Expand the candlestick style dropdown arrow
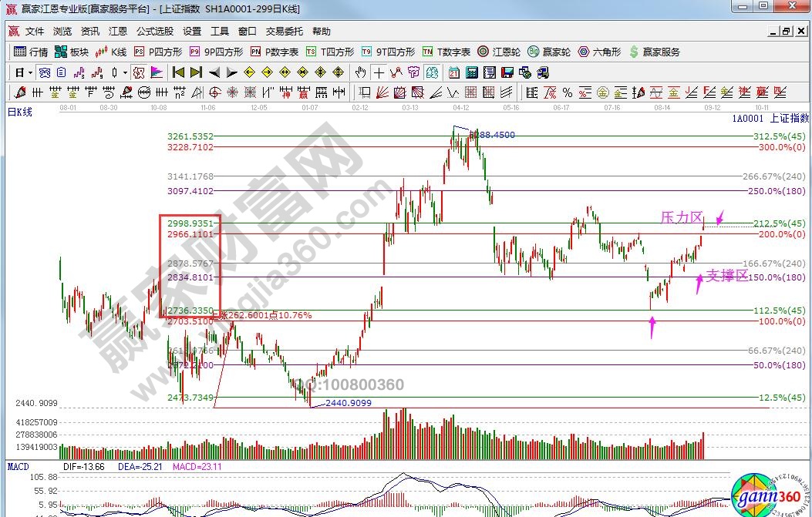 pos(125,72)
